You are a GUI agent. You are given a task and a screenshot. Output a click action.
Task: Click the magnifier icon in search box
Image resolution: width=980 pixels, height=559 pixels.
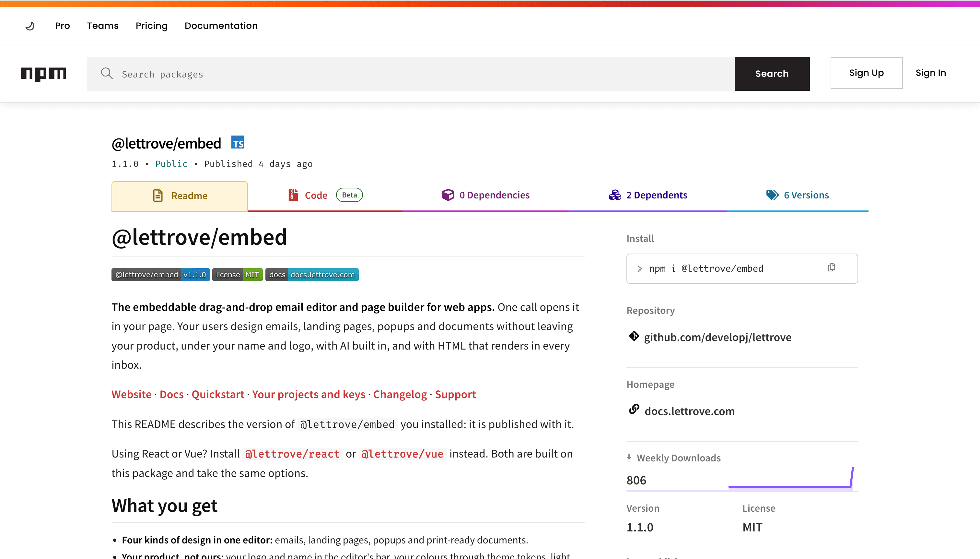click(107, 73)
